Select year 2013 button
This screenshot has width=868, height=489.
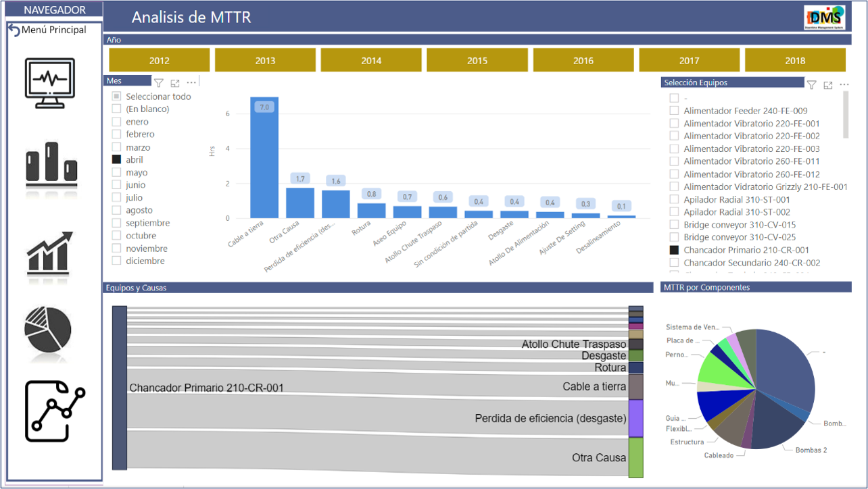(265, 60)
